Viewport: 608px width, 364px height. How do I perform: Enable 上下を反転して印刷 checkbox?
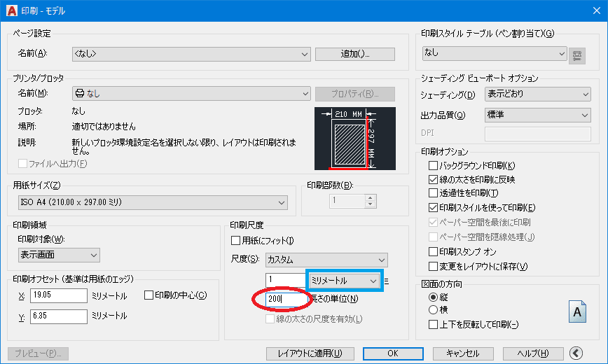click(x=433, y=324)
